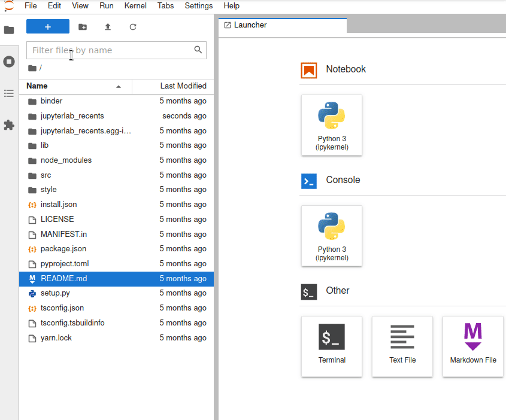Open the Running Terminals and Kernels panel

(x=9, y=62)
